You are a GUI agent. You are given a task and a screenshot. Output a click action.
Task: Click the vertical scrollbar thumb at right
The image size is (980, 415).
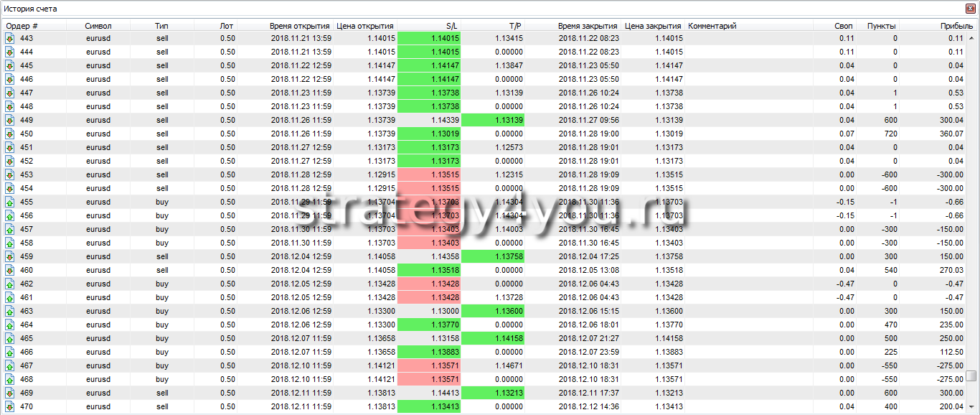click(x=971, y=376)
